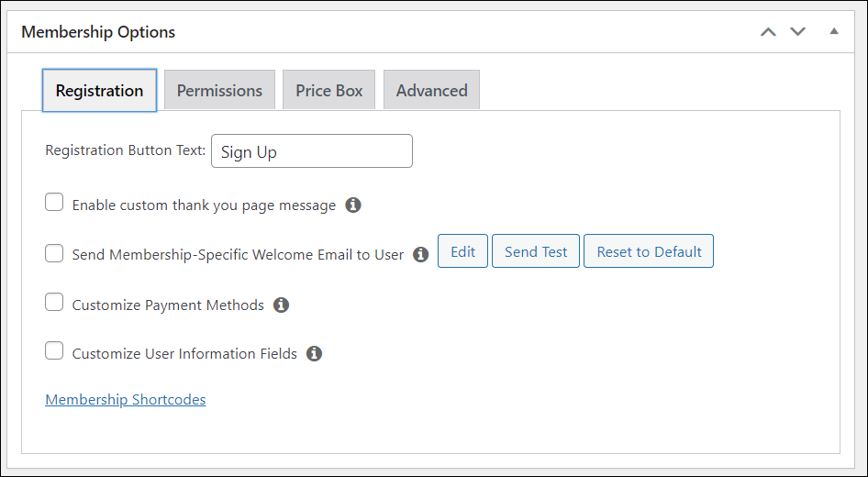Click the Registration Button Text input field

312,151
